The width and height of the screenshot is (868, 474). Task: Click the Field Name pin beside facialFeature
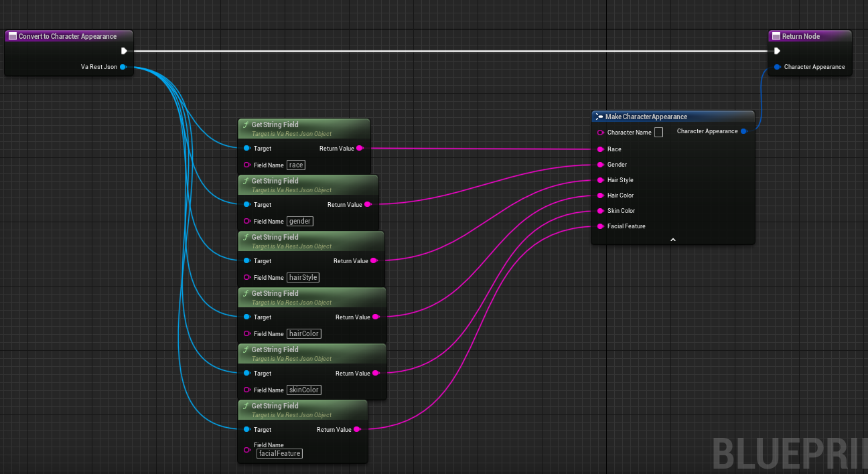[x=247, y=449]
